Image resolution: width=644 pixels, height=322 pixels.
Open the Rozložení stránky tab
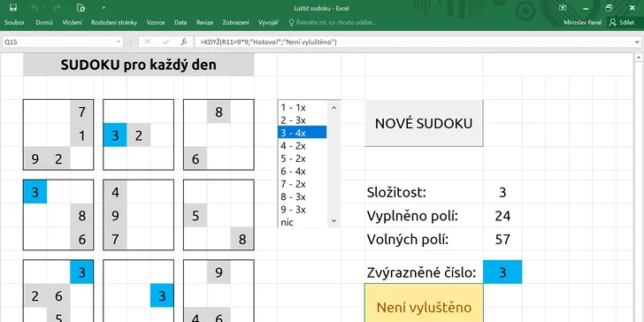click(114, 23)
